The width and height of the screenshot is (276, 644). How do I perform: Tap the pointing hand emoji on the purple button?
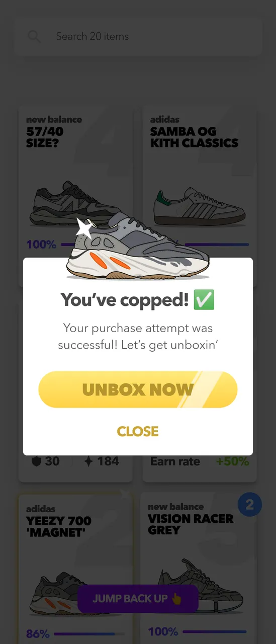point(176,599)
